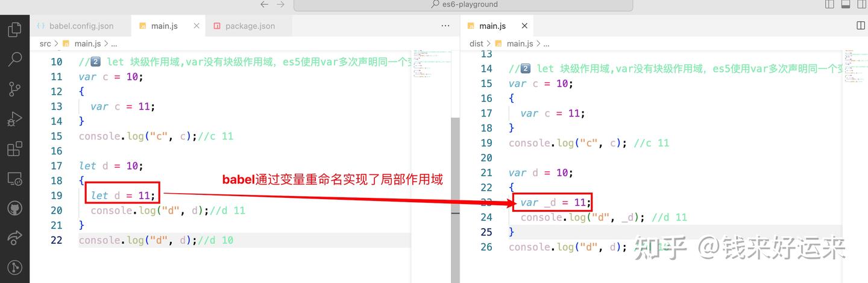The width and height of the screenshot is (868, 283).
Task: Toggle the secondary sidebar layout button
Action: pos(860,4)
